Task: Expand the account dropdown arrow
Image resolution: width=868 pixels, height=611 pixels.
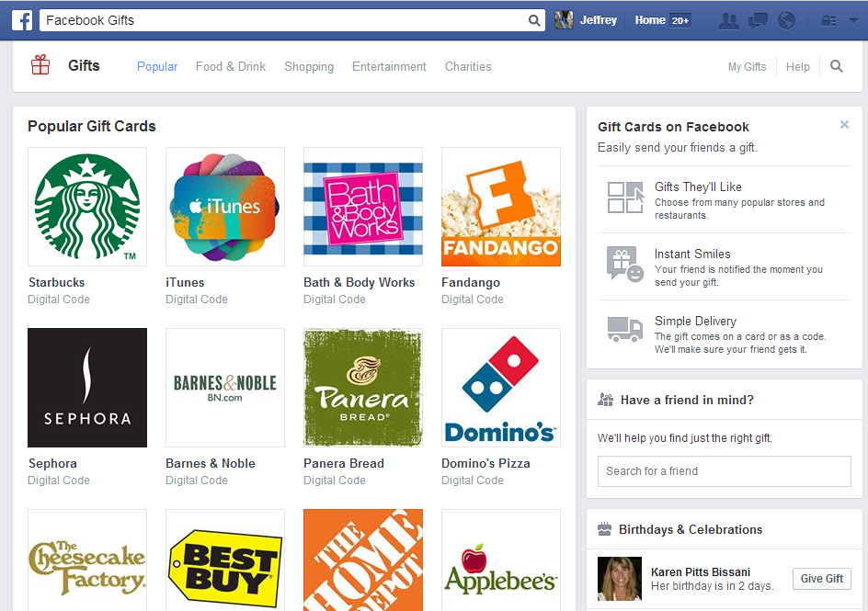Action: [x=853, y=21]
